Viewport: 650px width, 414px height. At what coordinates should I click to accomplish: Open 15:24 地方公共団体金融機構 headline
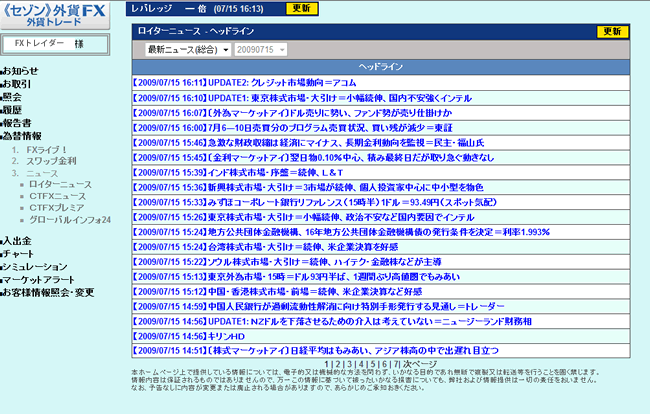[x=341, y=232]
